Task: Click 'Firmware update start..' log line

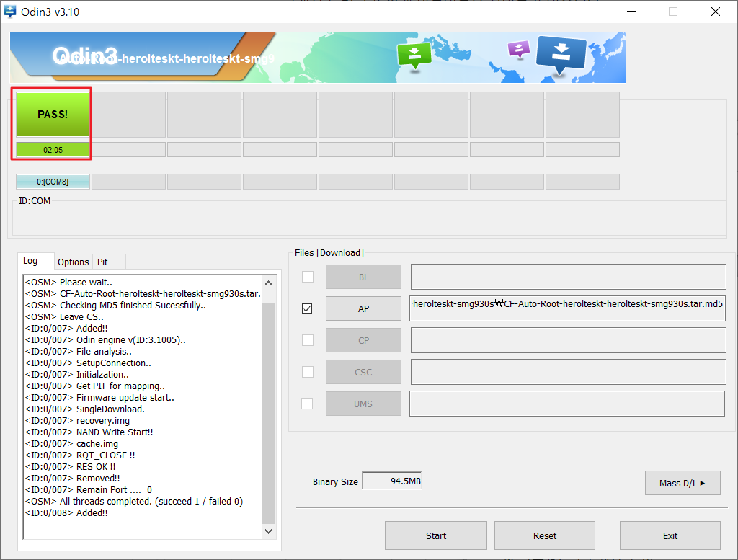Action: pos(99,398)
